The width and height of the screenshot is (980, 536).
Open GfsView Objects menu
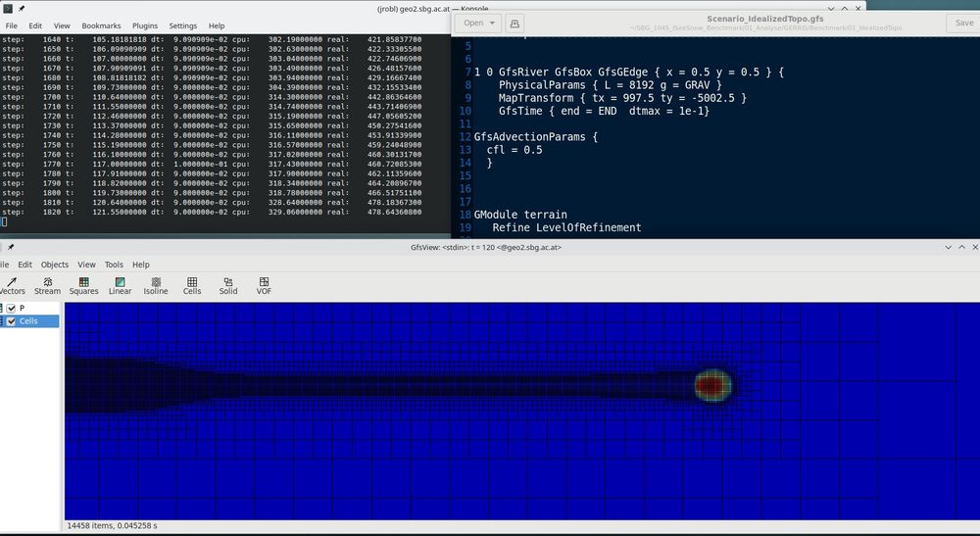pyautogui.click(x=55, y=265)
